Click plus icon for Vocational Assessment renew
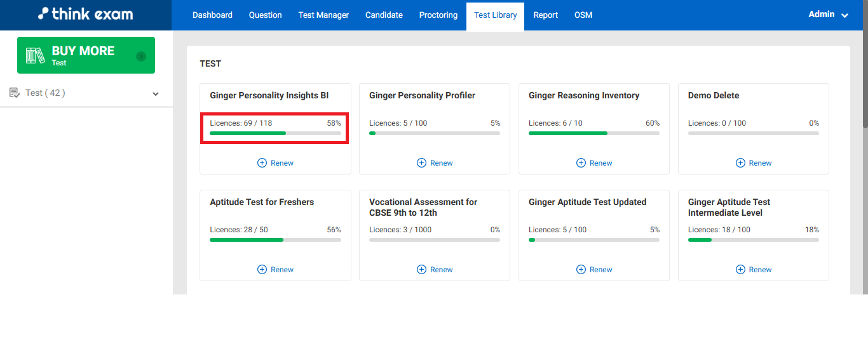 421,270
